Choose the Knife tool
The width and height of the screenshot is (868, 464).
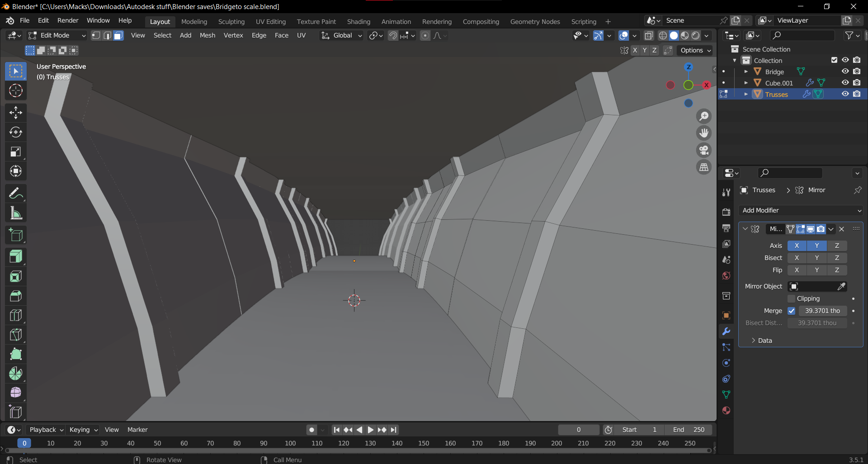(16, 335)
